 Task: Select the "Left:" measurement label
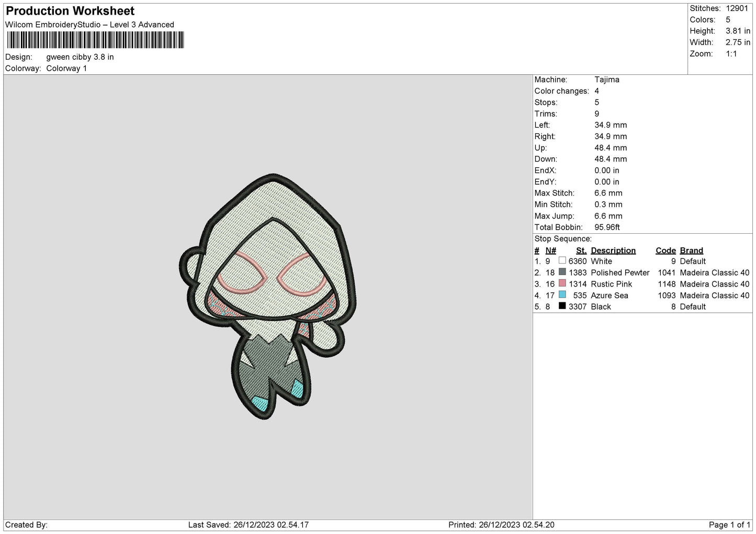[542, 125]
